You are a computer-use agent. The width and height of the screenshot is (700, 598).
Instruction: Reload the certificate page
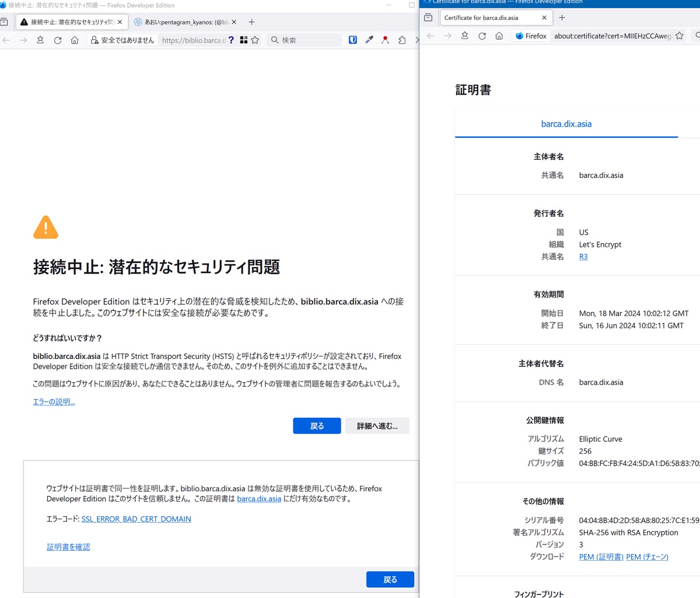(482, 36)
